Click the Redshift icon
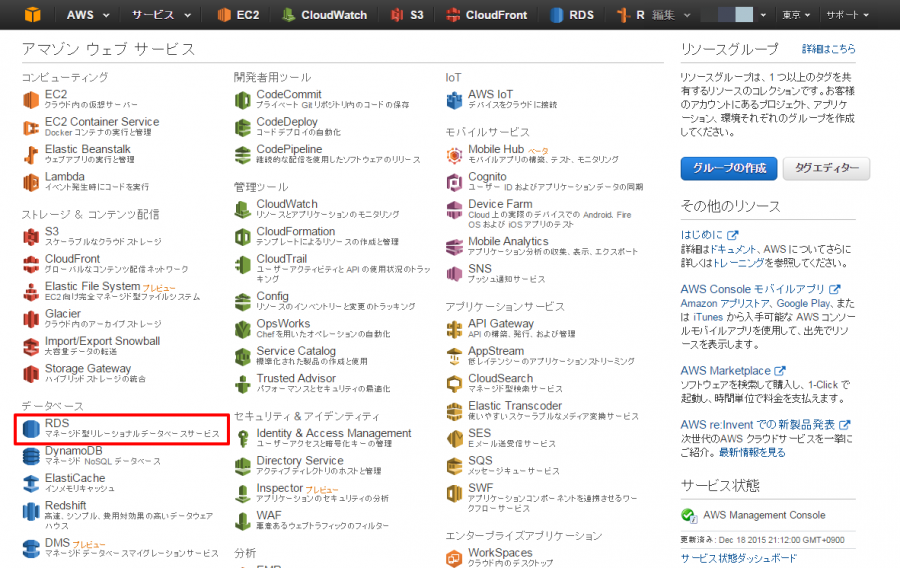Screen dimensions: 900x568 pyautogui.click(x=31, y=511)
